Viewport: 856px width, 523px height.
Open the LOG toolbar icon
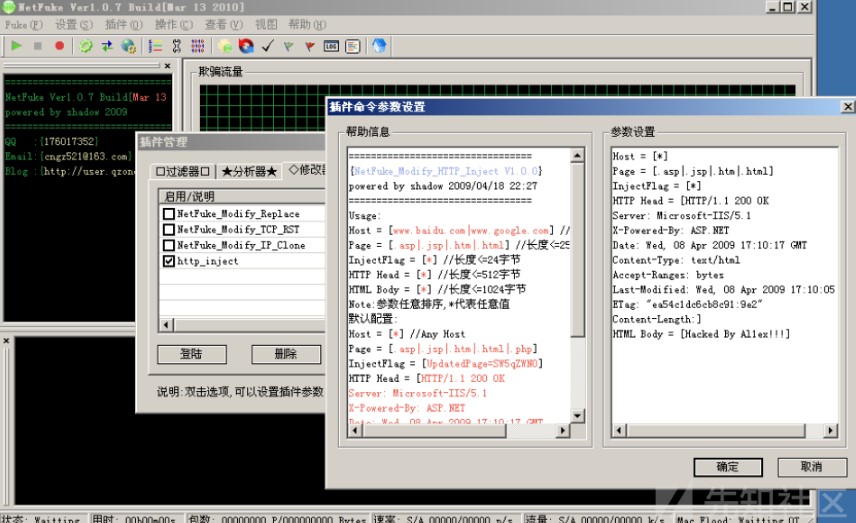(331, 46)
